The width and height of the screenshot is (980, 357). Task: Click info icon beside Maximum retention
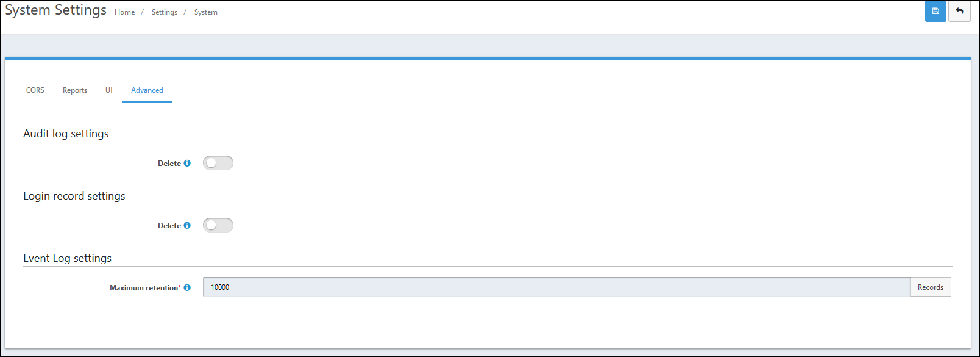tap(187, 287)
